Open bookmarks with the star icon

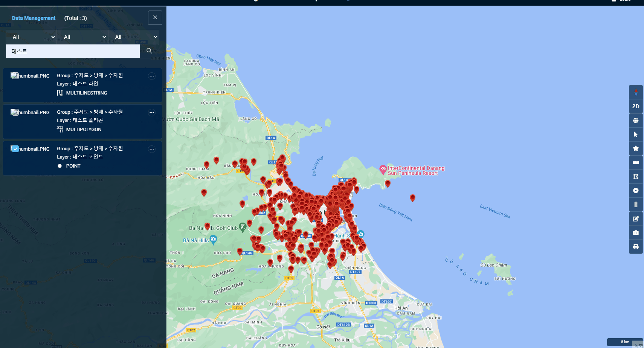[636, 148]
